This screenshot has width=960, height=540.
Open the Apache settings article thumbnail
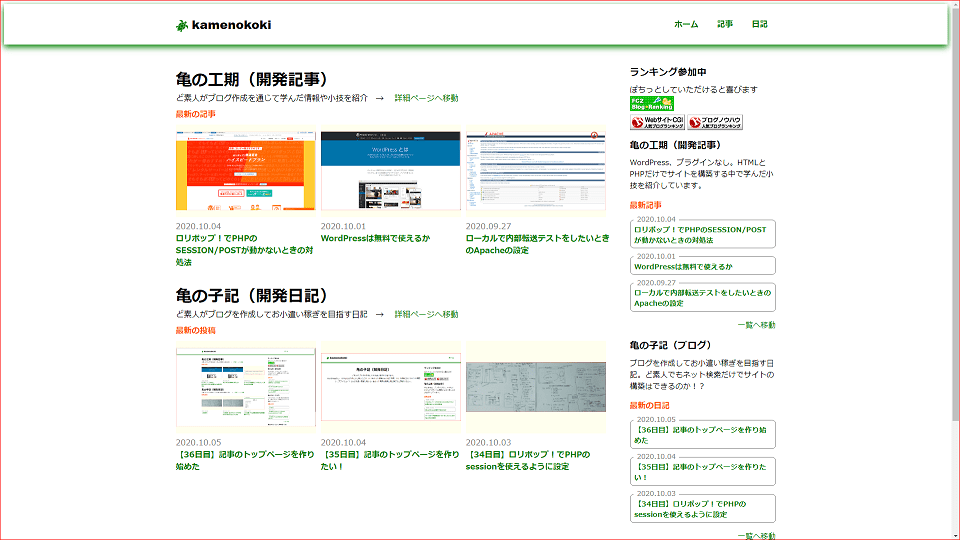point(535,171)
